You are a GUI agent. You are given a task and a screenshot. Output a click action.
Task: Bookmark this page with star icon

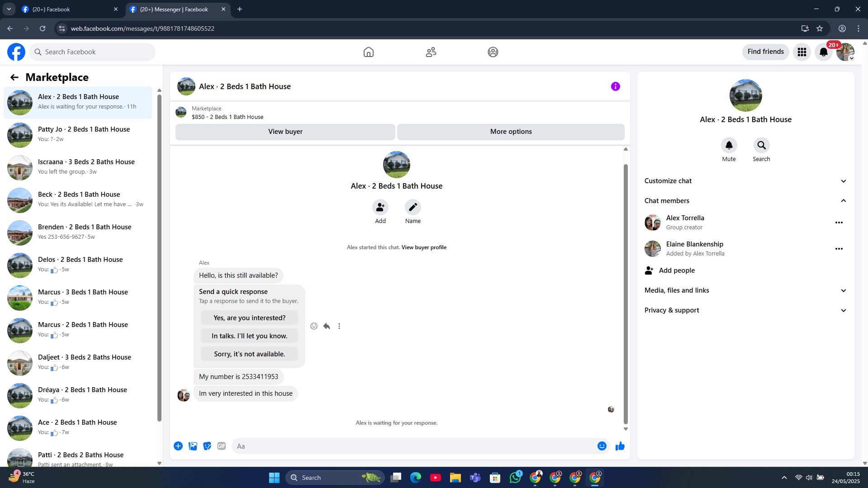coord(820,28)
